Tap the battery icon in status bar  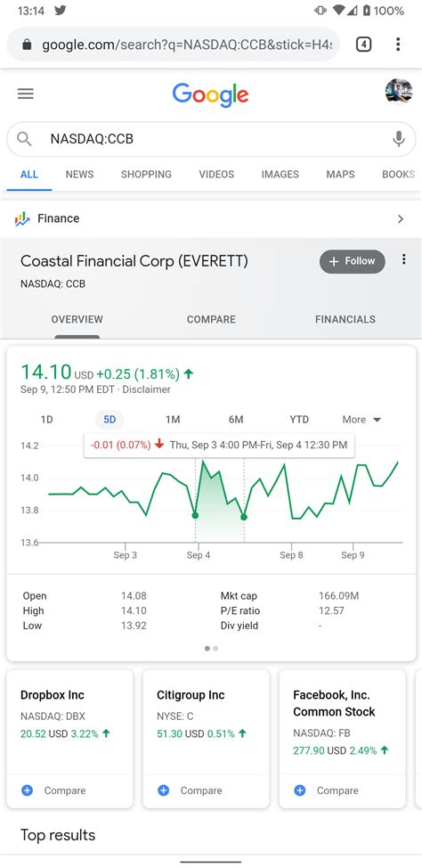[x=366, y=10]
